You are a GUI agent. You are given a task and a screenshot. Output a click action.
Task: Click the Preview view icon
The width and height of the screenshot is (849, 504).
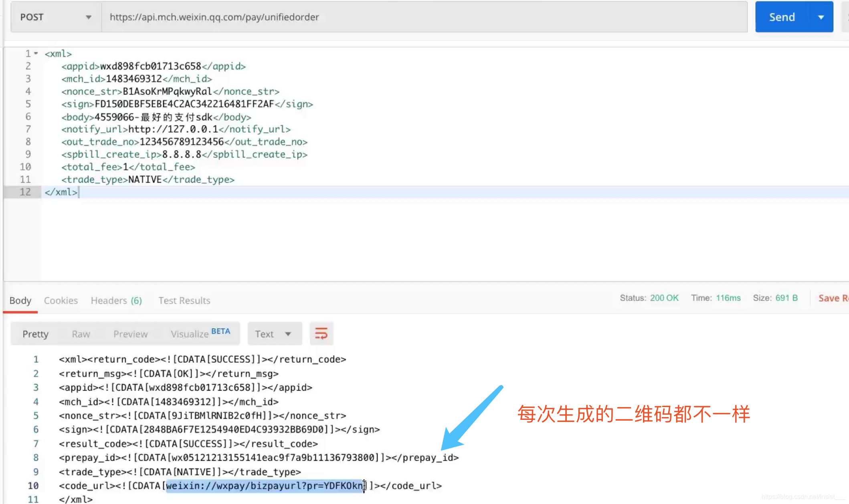[x=130, y=334]
